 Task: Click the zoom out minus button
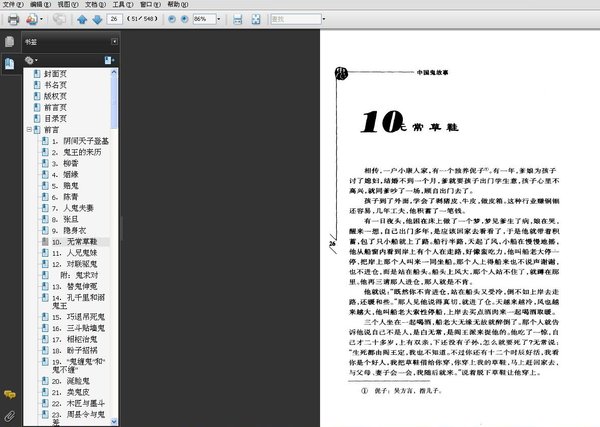click(x=172, y=19)
